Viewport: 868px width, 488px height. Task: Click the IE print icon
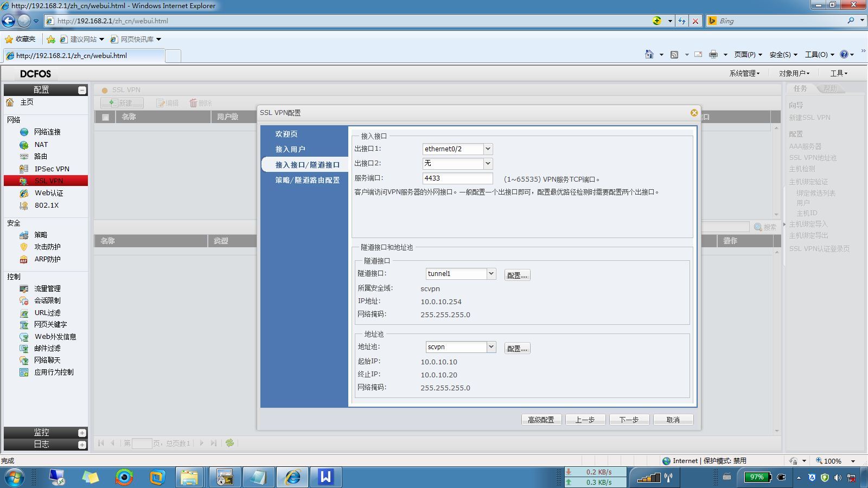713,54
